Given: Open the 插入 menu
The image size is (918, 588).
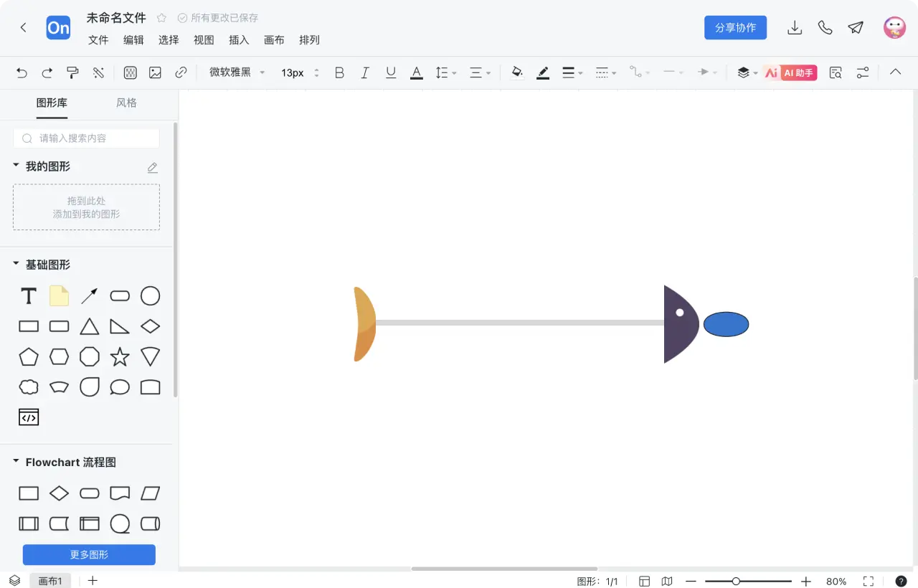Looking at the screenshot, I should (x=239, y=40).
